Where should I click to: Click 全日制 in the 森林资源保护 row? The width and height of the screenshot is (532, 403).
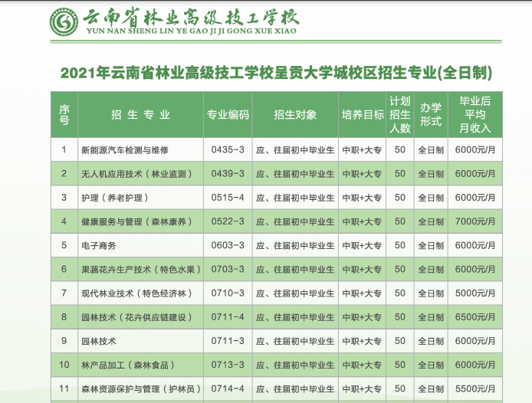coord(431,389)
